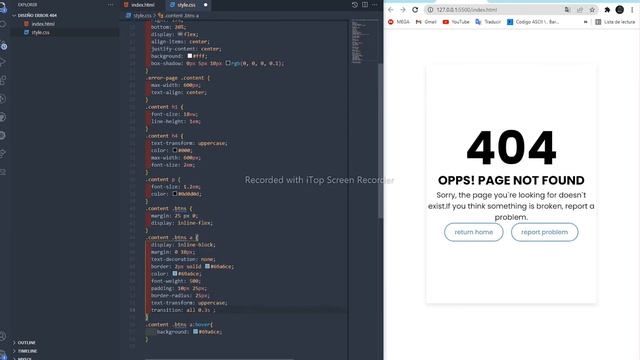
Task: Click the browser Forward arrow
Action: coord(403,10)
